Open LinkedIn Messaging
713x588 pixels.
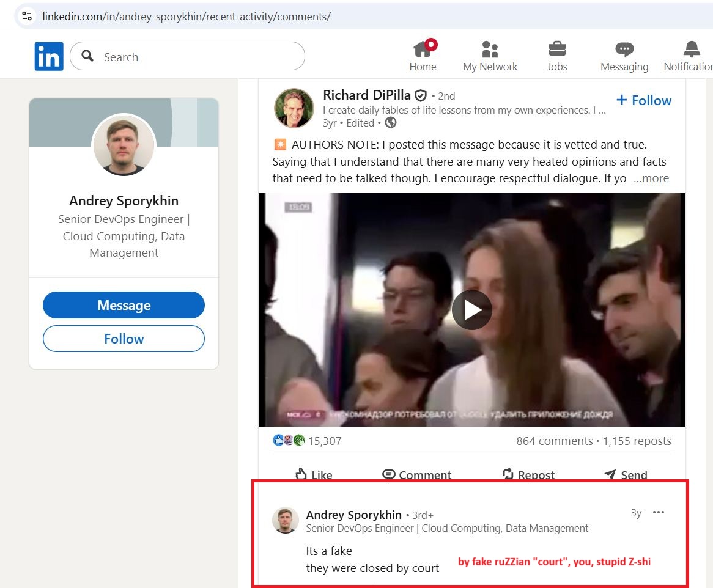624,55
